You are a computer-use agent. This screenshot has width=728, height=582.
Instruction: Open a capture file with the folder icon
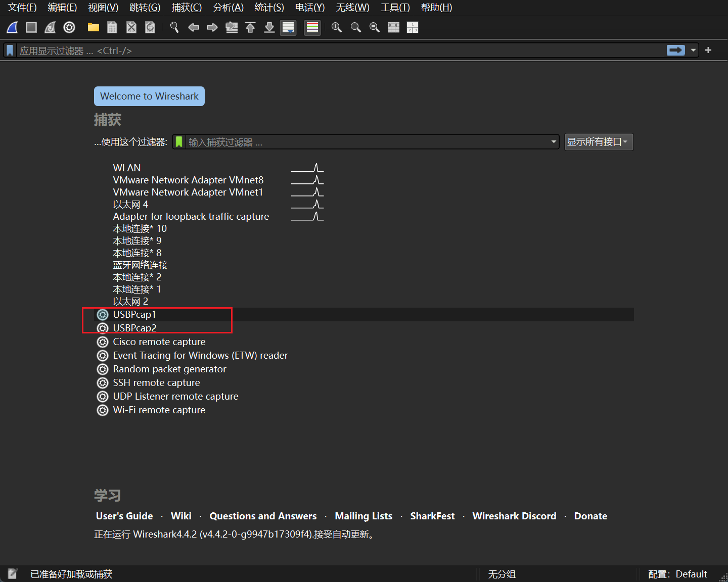(93, 27)
